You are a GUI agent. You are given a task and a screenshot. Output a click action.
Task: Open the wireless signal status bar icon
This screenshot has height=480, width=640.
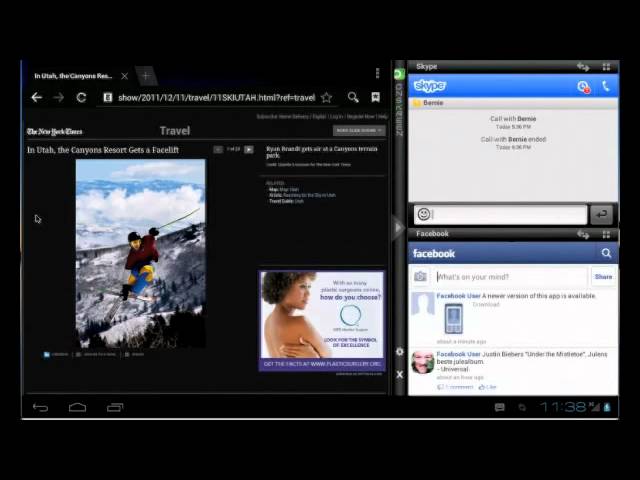(x=595, y=407)
